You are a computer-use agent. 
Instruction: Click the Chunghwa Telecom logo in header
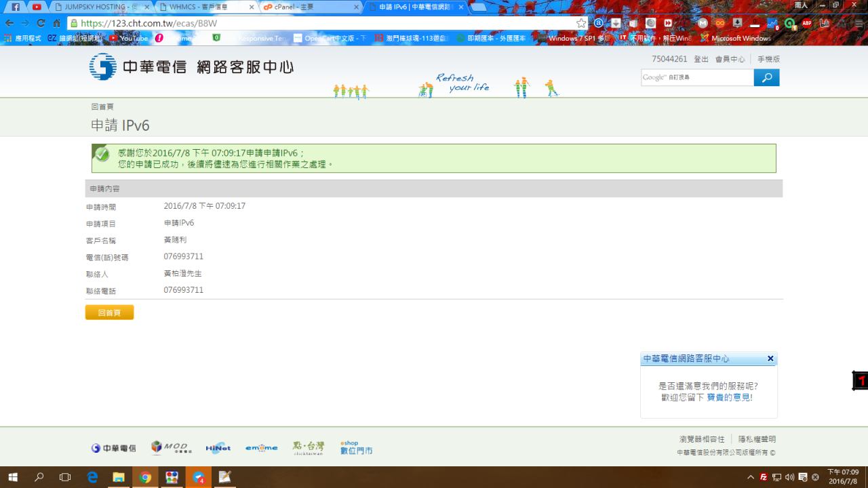tap(191, 67)
